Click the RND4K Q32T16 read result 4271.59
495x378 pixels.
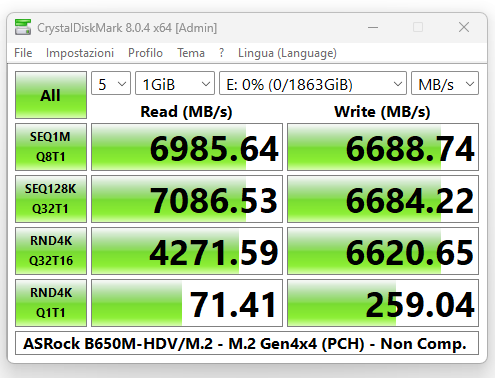click(187, 251)
